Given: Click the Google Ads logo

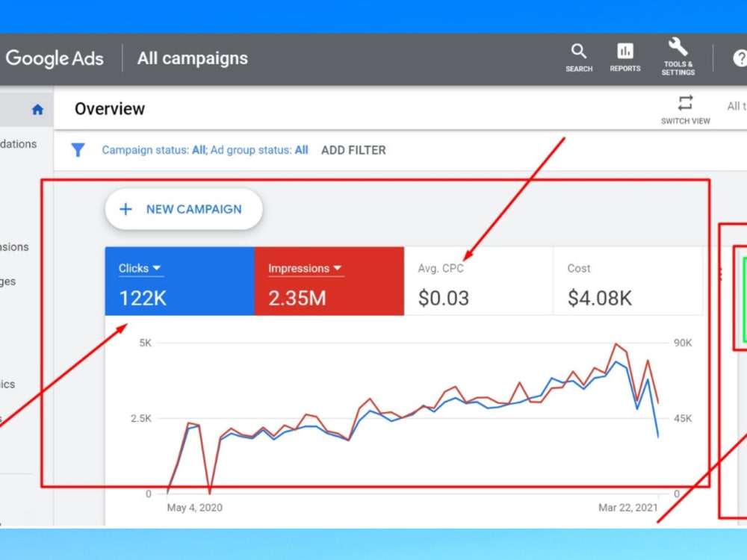Looking at the screenshot, I should (55, 58).
